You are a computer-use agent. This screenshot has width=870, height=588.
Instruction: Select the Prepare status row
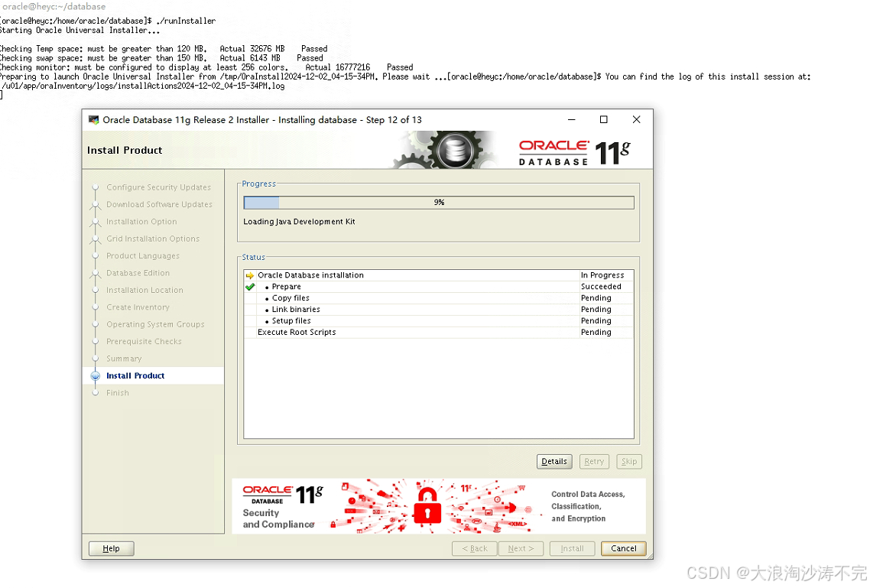pyautogui.click(x=438, y=287)
